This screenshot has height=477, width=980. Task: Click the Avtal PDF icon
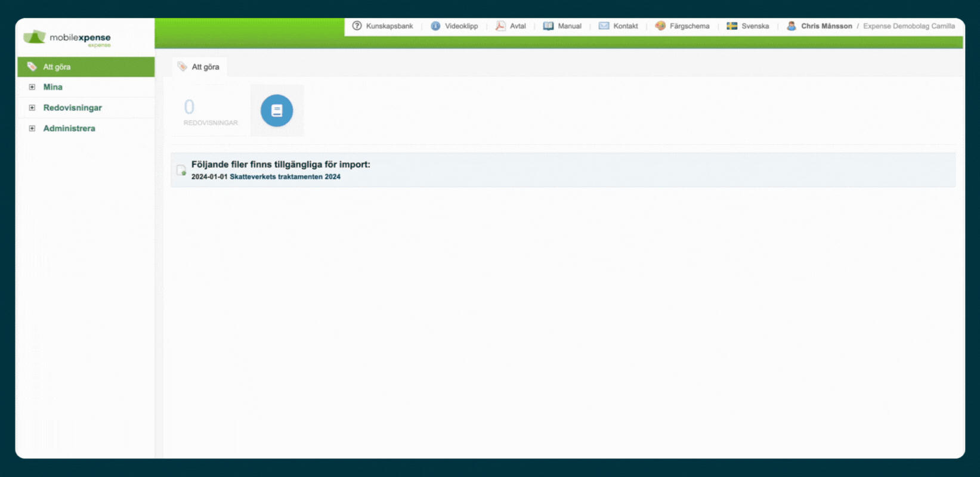coord(500,26)
